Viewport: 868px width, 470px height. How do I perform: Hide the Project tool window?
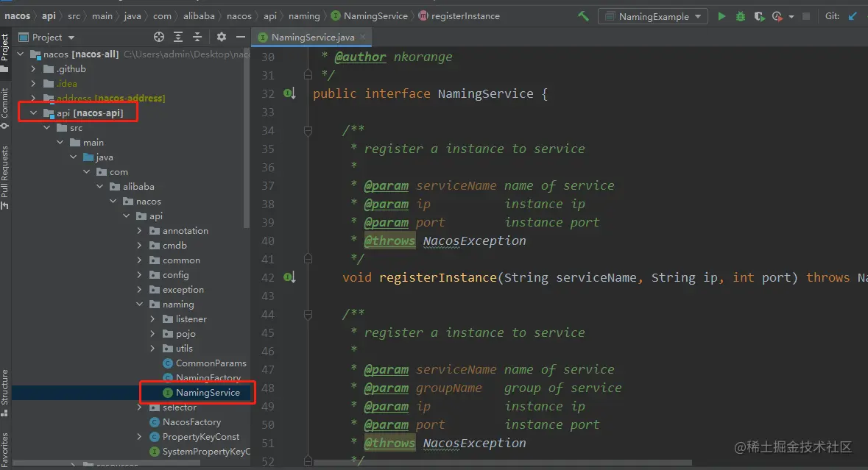coord(240,37)
